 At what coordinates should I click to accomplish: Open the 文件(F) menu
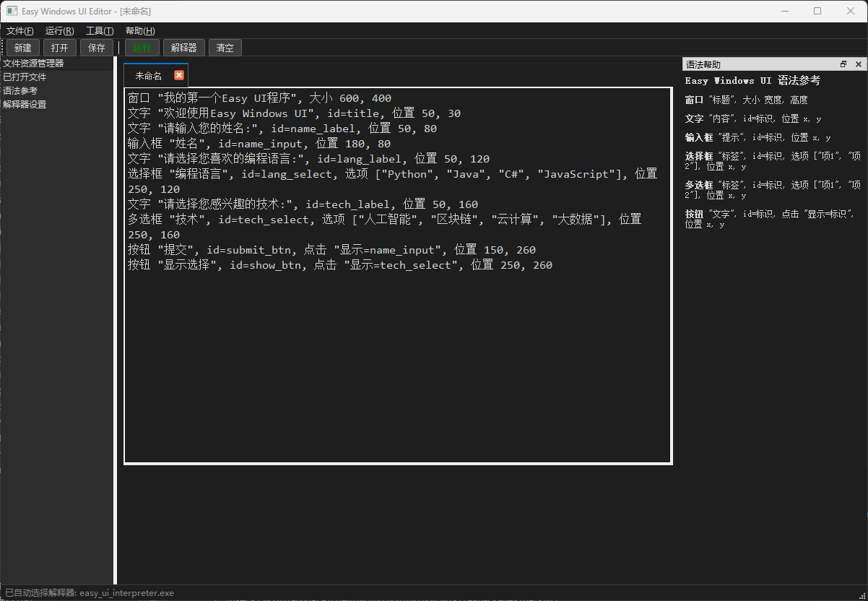pos(19,30)
